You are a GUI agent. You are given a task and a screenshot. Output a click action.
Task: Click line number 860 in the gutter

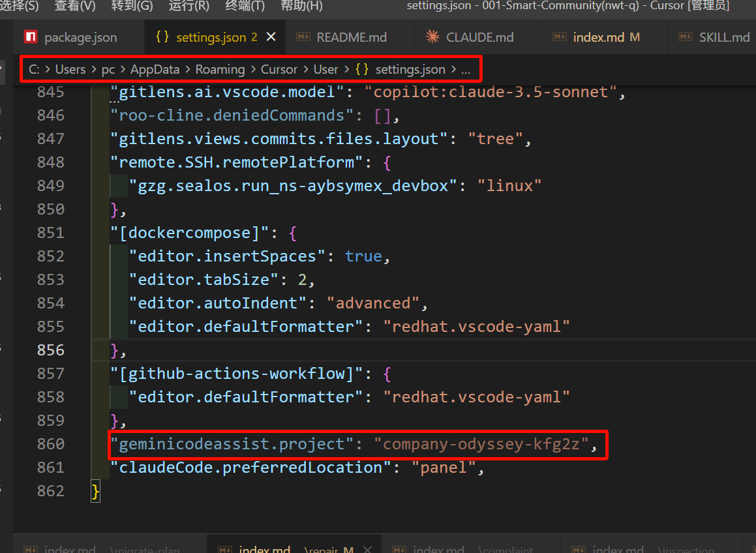[x=51, y=444]
